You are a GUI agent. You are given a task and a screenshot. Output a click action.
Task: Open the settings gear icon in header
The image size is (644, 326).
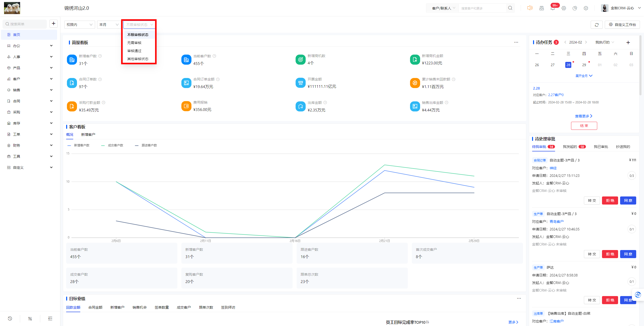[x=564, y=8]
